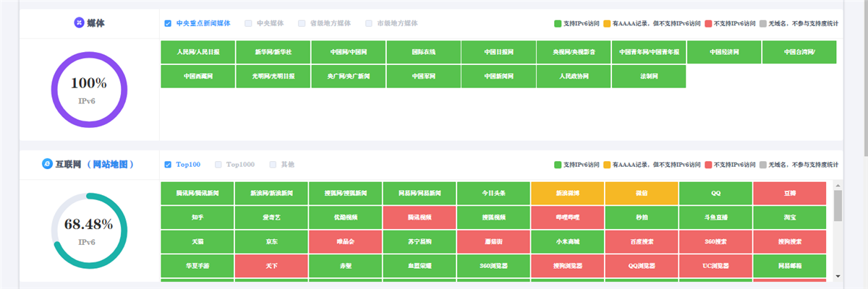Click the orange 新浪微博 tile
The height and width of the screenshot is (289, 868).
(567, 193)
